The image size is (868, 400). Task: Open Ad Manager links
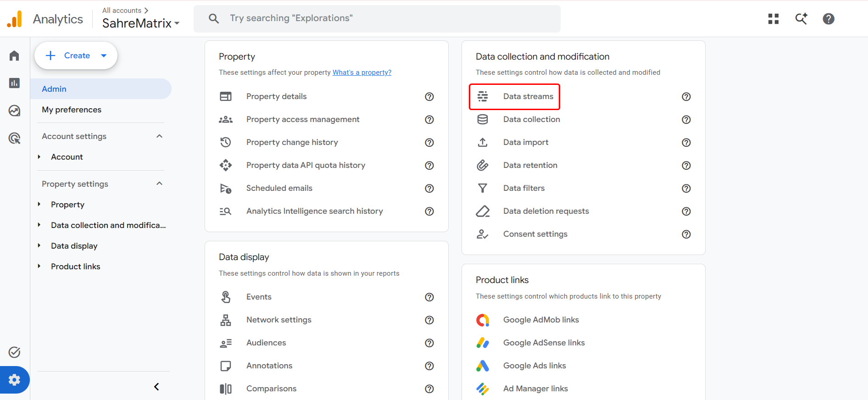point(535,389)
